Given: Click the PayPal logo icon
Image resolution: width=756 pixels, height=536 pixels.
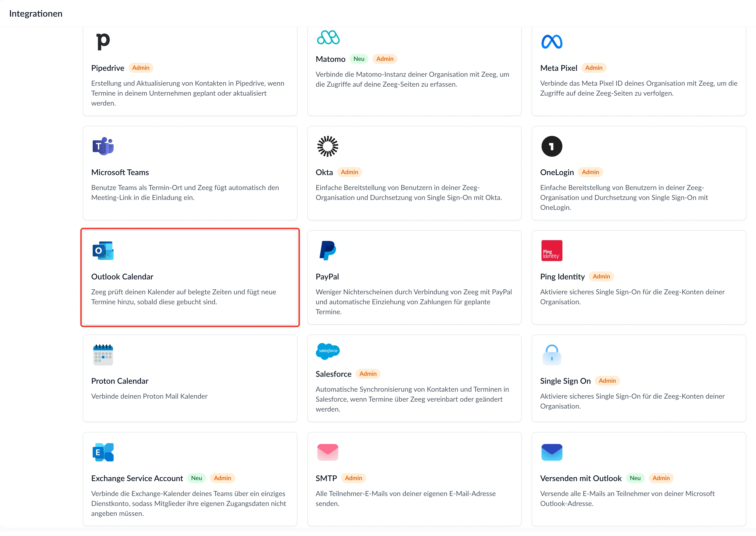Looking at the screenshot, I should [x=327, y=251].
